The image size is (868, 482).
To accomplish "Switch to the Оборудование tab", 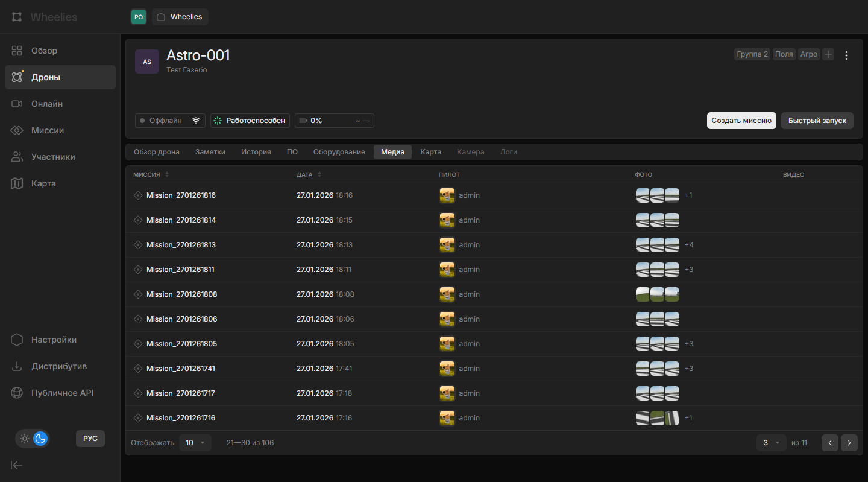I will coord(339,152).
